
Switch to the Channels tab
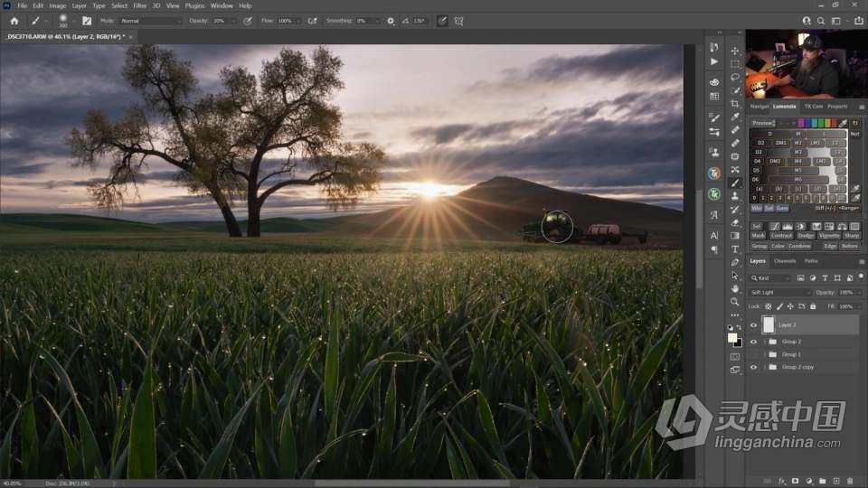(785, 261)
